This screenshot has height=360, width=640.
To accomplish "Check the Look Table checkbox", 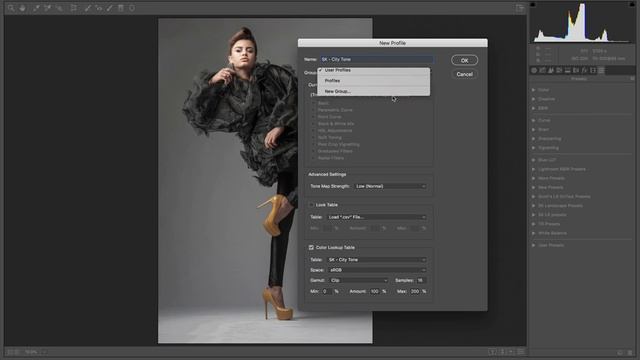I will (x=311, y=205).
